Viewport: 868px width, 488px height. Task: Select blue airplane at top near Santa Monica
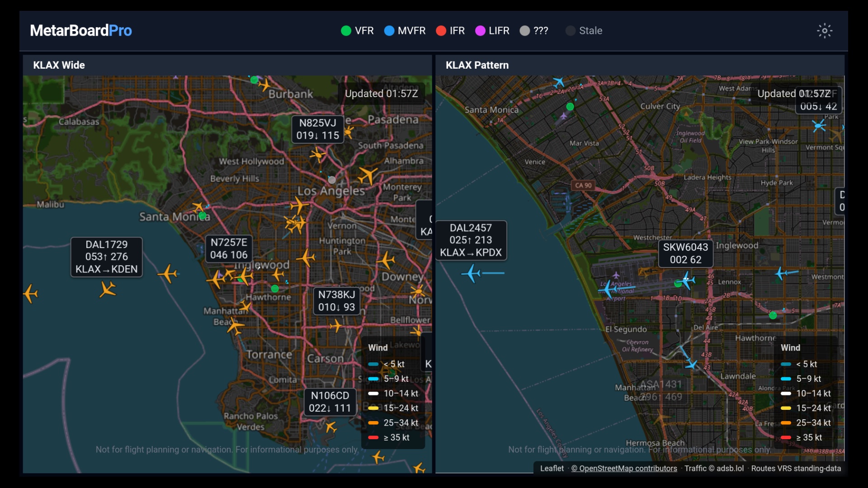click(x=559, y=82)
